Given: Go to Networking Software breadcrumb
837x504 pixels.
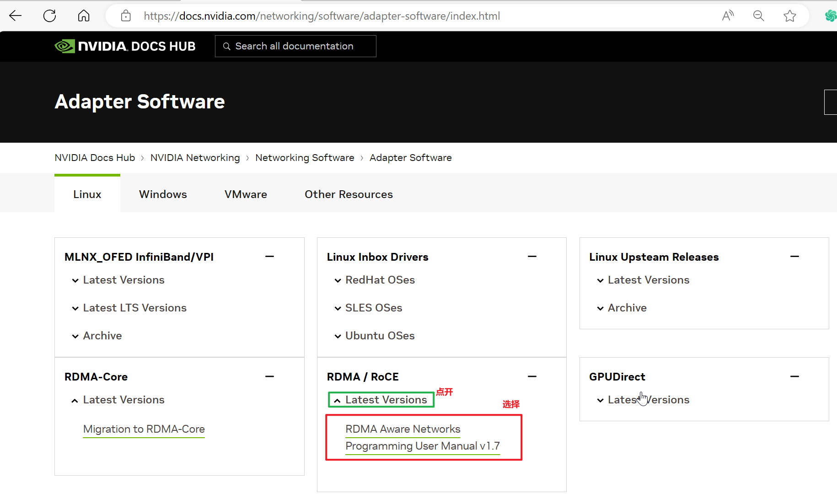Looking at the screenshot, I should [305, 158].
